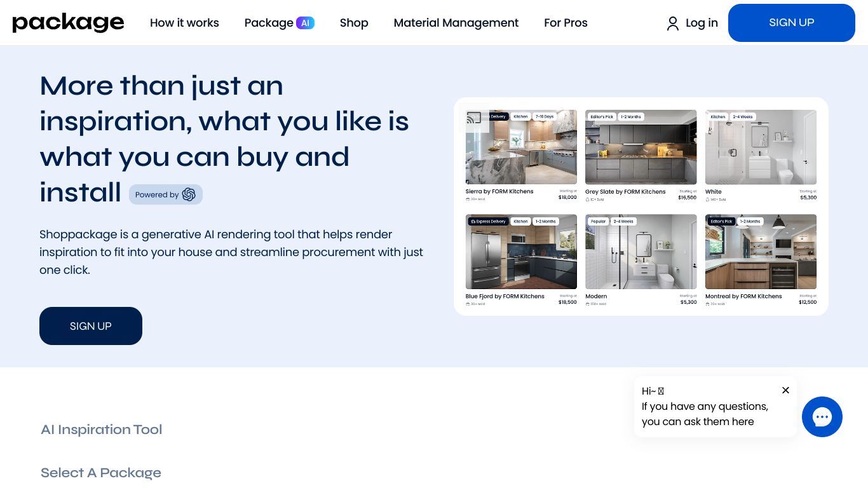Open the How it works menu

click(184, 23)
